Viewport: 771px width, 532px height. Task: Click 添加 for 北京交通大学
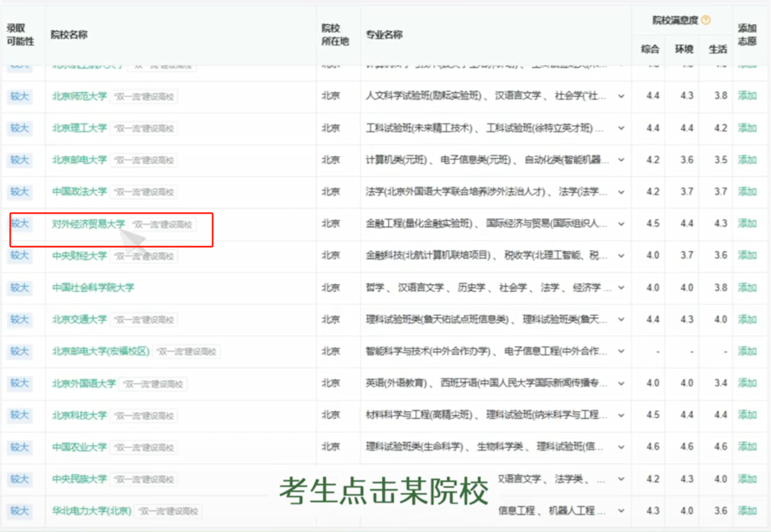click(x=747, y=319)
